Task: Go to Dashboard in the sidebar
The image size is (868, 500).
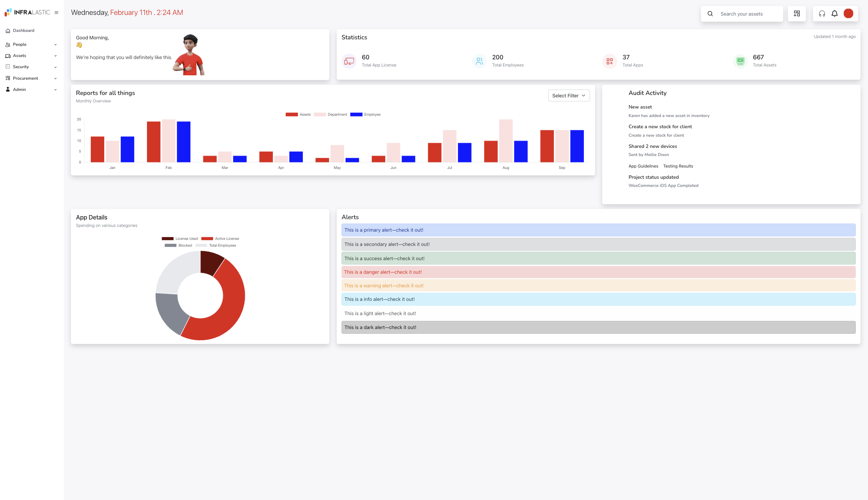Action: tap(23, 31)
